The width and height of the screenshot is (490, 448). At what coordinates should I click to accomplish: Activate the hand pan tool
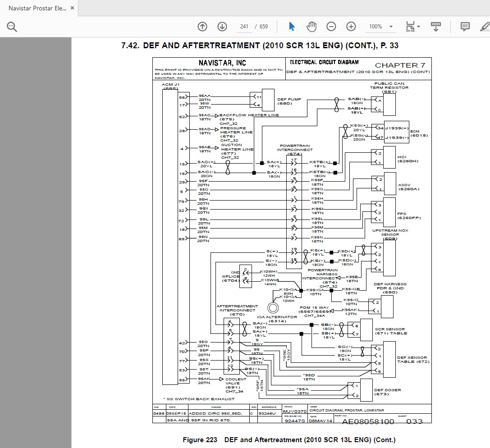click(311, 27)
